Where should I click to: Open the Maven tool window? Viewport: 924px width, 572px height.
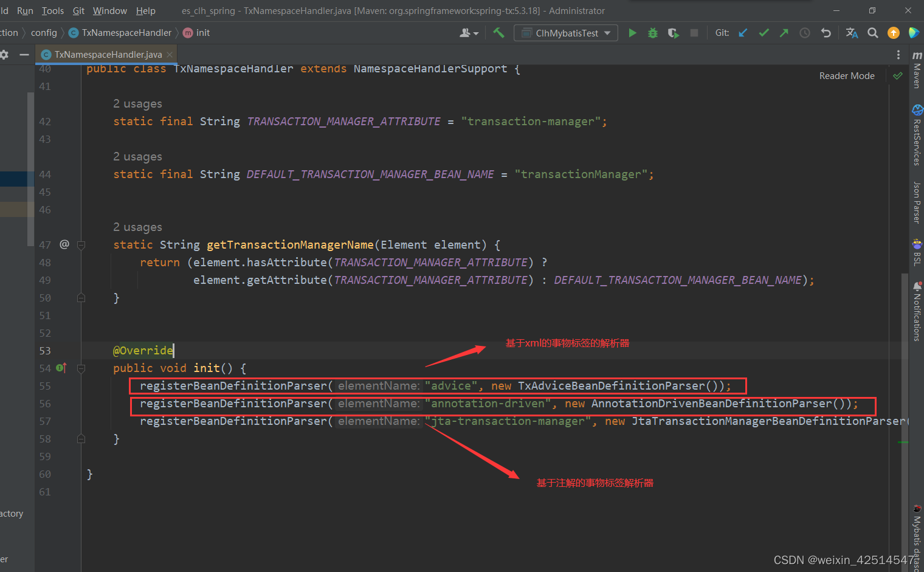[x=917, y=71]
